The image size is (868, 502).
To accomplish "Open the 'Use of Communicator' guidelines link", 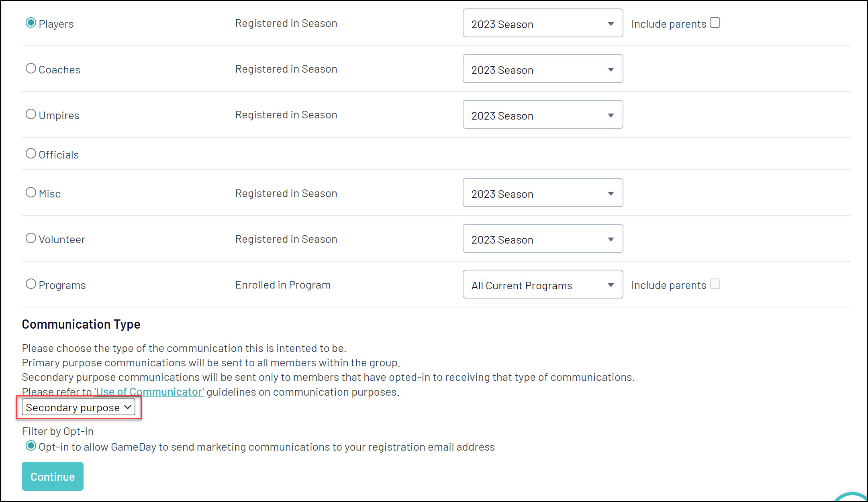I will (149, 392).
